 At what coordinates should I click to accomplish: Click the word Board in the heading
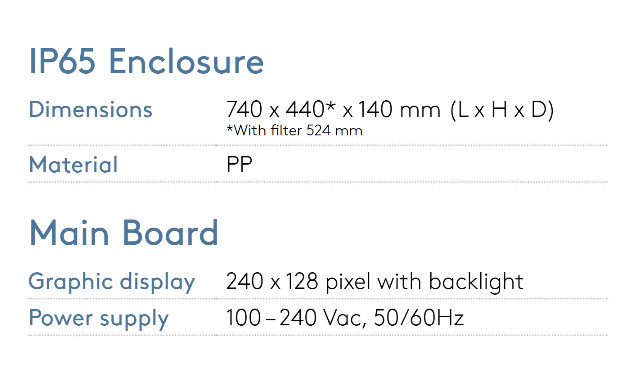click(x=170, y=233)
